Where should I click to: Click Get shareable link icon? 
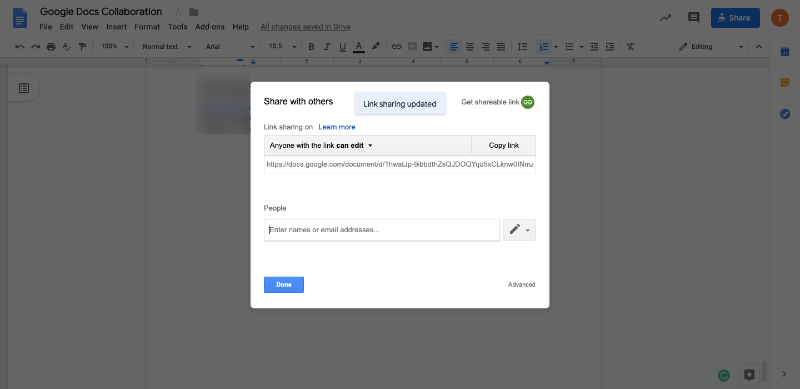(528, 102)
